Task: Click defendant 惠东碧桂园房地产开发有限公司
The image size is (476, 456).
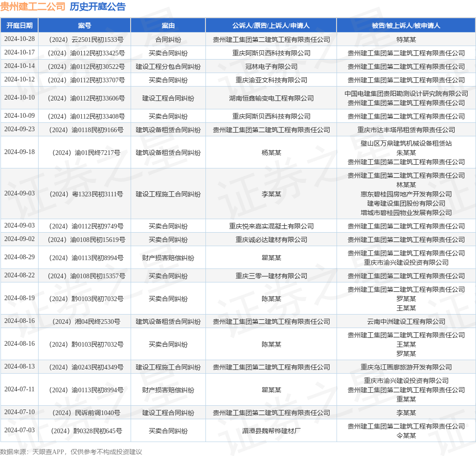Action: 406,194
